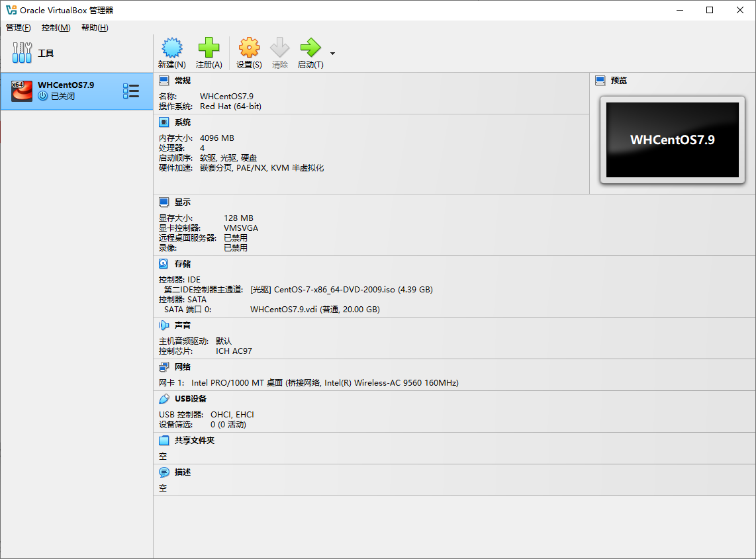Click the 描述 speech bubble icon
This screenshot has width=756, height=559.
[x=164, y=472]
